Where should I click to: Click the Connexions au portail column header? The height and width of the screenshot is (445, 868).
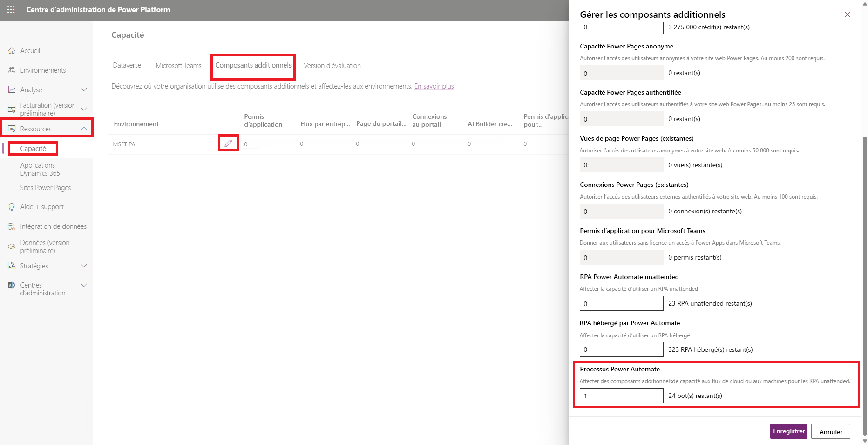coord(429,121)
